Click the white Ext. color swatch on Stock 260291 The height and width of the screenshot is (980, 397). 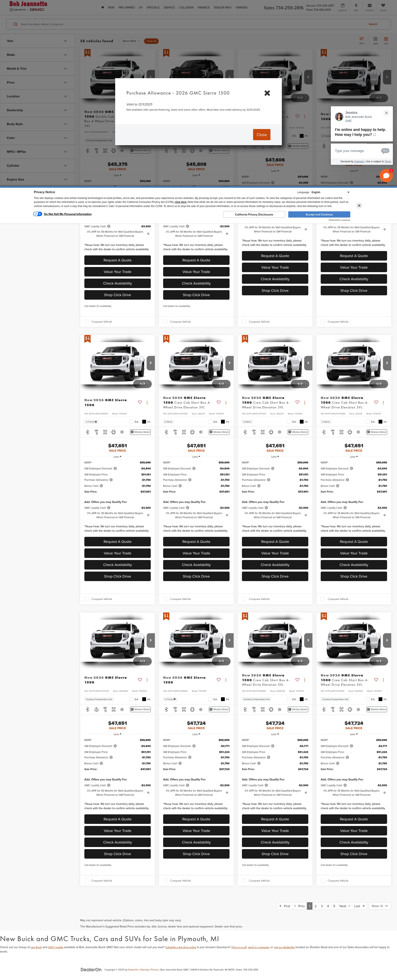tap(368, 421)
